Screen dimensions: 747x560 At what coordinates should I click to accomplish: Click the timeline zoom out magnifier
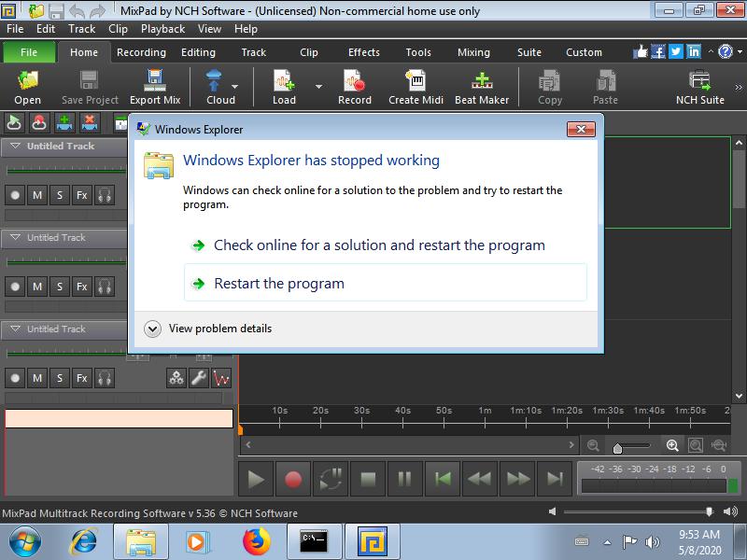593,445
